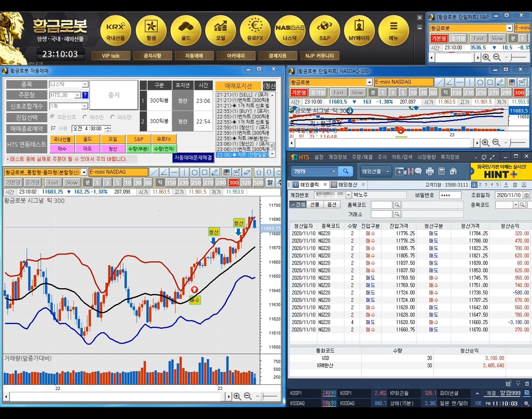Zoom out on main chart with magnifier minus
532x419 pixels.
tap(248, 396)
